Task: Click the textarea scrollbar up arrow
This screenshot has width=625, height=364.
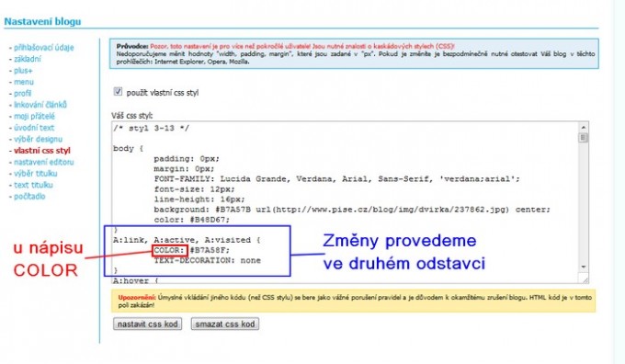Action: [584, 128]
